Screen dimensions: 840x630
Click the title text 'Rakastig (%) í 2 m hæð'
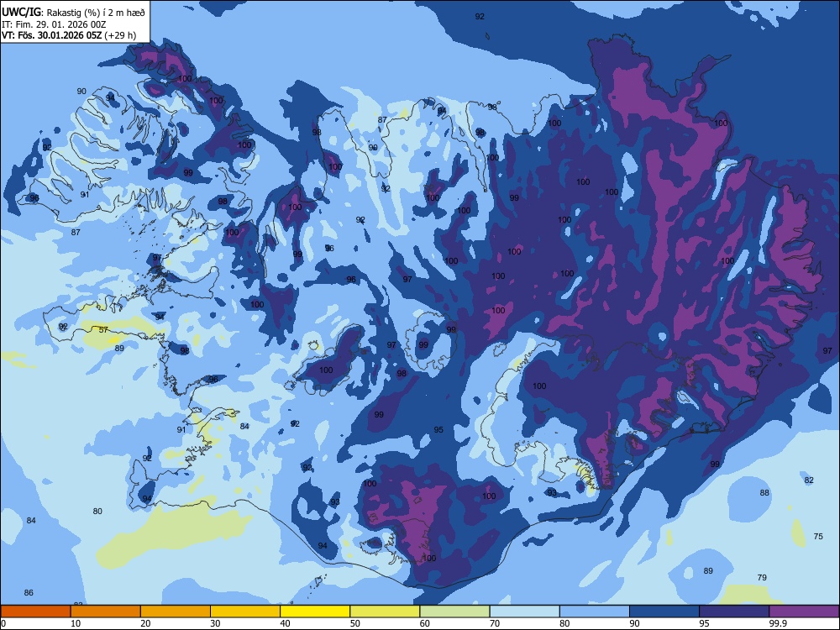pos(96,13)
